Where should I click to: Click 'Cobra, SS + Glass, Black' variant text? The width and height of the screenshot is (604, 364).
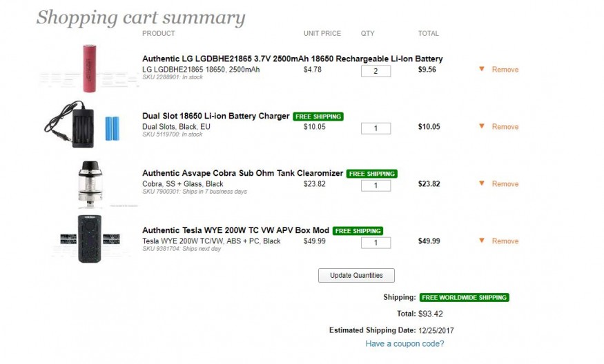click(x=183, y=184)
